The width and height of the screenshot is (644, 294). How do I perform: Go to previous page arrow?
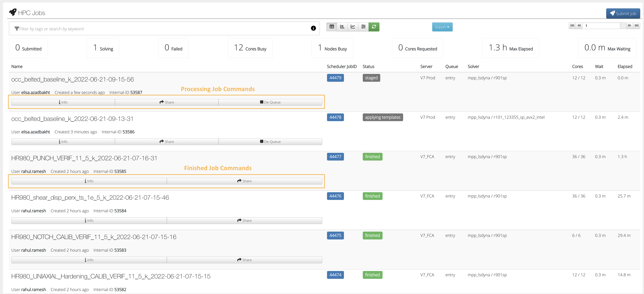[579, 25]
